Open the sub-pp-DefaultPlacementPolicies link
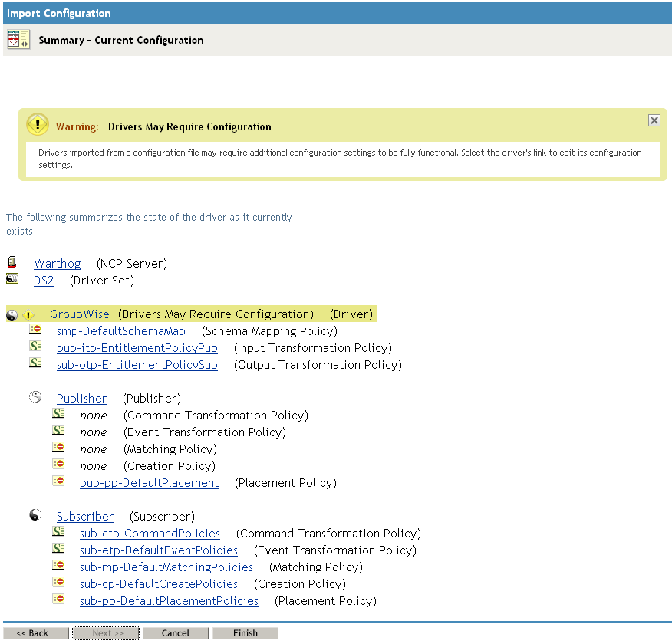 tap(169, 601)
